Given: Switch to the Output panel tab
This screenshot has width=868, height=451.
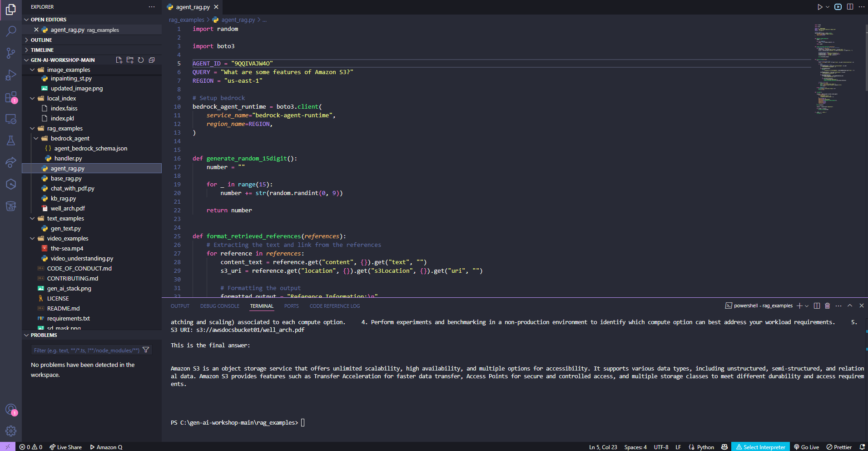Looking at the screenshot, I should [180, 306].
